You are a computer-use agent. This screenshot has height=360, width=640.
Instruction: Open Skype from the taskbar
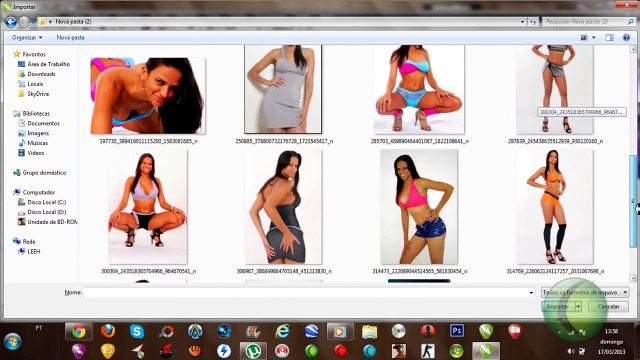pos(137,331)
